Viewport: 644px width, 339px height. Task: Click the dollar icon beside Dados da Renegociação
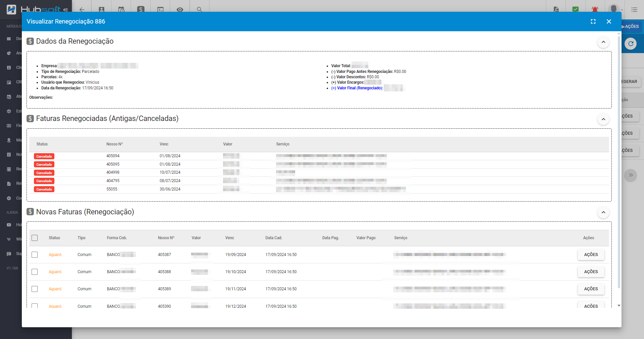tap(30, 41)
